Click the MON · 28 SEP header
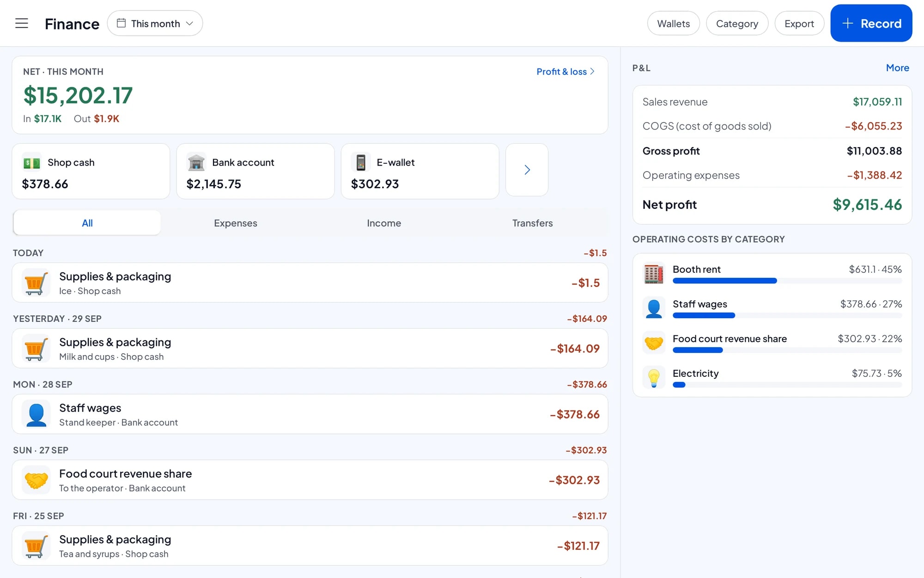 [x=43, y=385]
